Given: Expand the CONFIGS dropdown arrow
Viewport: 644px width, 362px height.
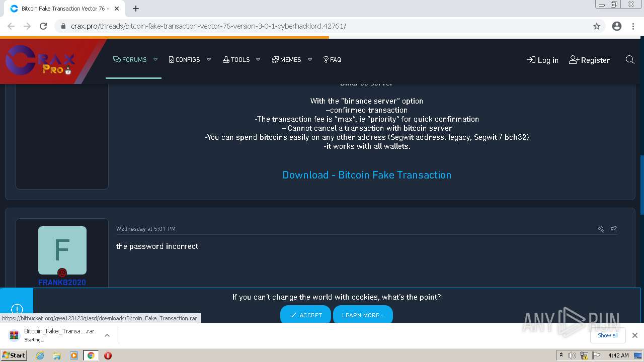Looking at the screenshot, I should (x=209, y=60).
